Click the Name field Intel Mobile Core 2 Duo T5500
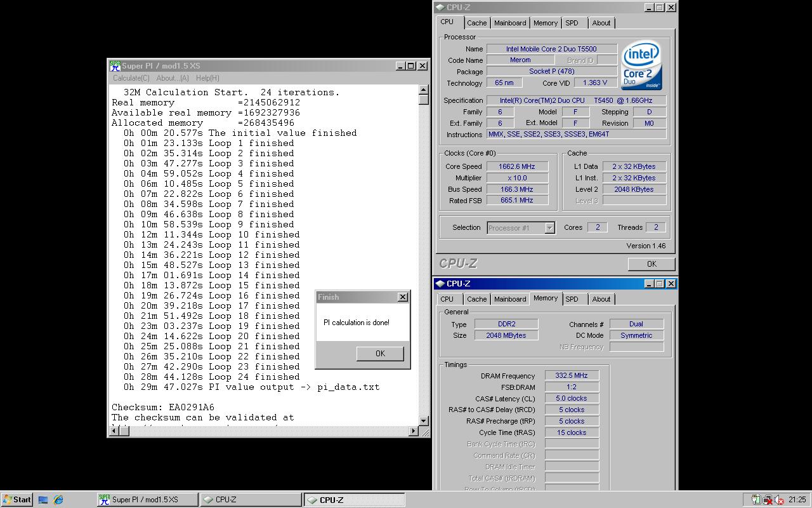The width and height of the screenshot is (812, 508). pos(551,49)
